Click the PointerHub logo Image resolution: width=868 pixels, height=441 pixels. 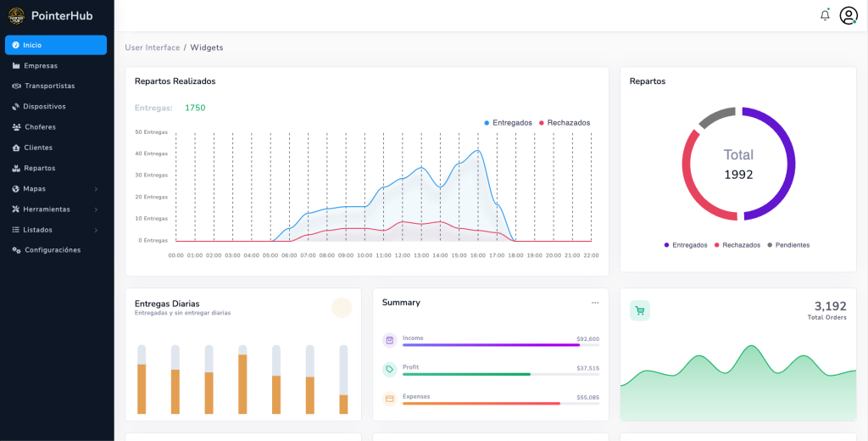(x=17, y=15)
